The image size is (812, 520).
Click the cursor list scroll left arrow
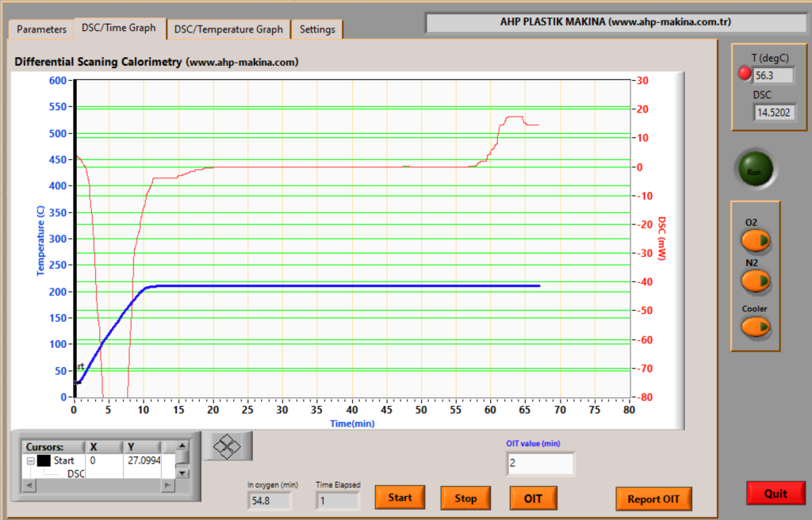29,485
